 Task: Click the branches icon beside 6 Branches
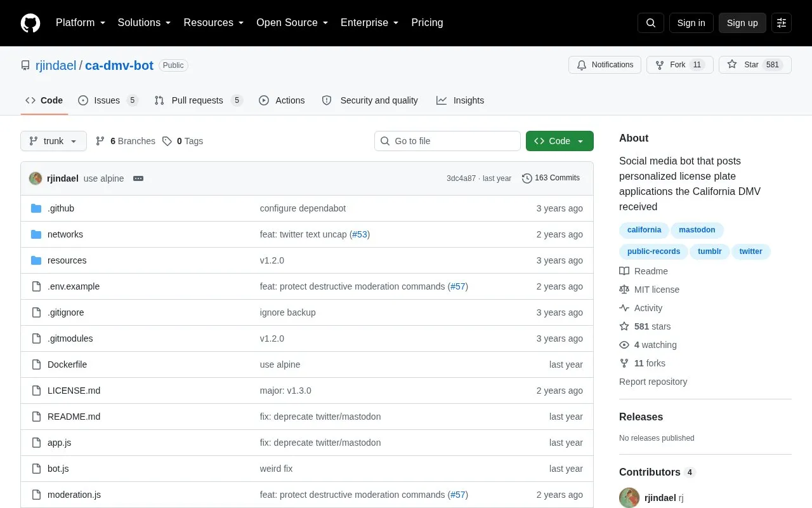[100, 141]
